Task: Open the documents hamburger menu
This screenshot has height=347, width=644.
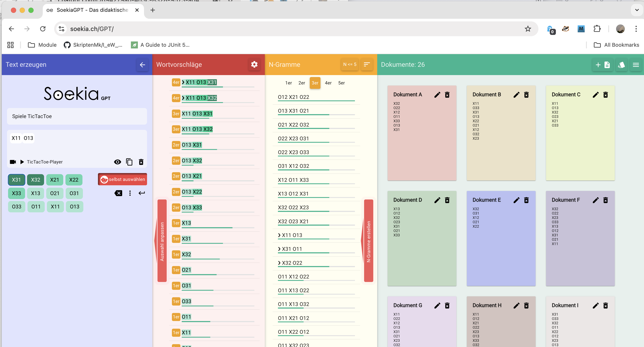Action: pyautogui.click(x=635, y=65)
